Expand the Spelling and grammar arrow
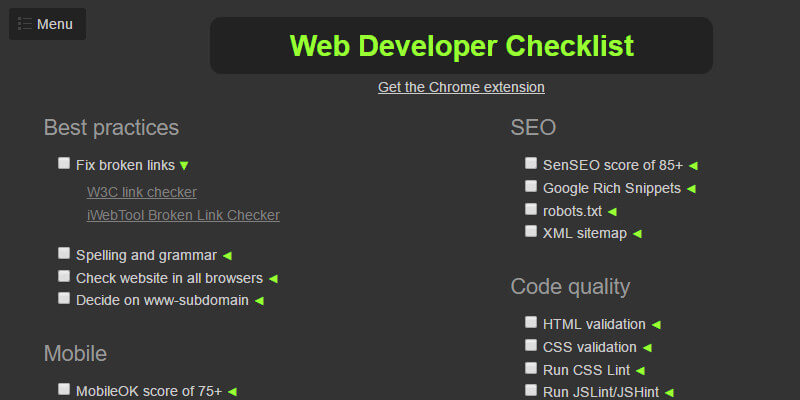This screenshot has width=800, height=400. pos(227,256)
